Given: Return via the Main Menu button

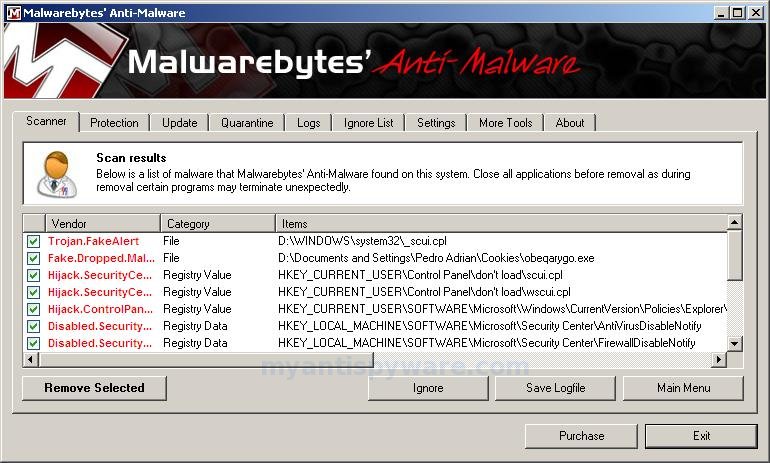Looking at the screenshot, I should (x=684, y=388).
